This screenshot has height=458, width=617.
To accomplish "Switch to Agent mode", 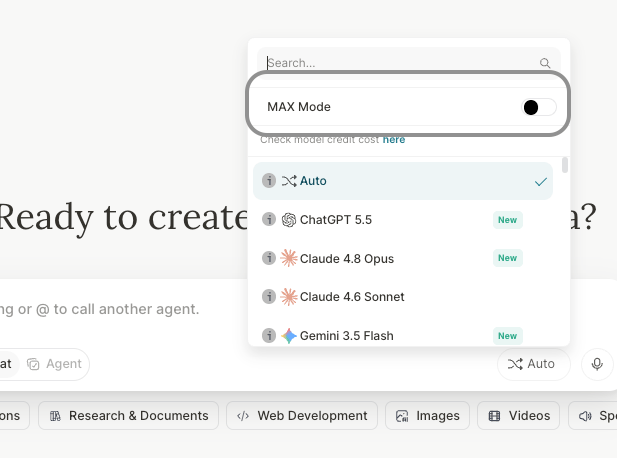I will pos(54,364).
